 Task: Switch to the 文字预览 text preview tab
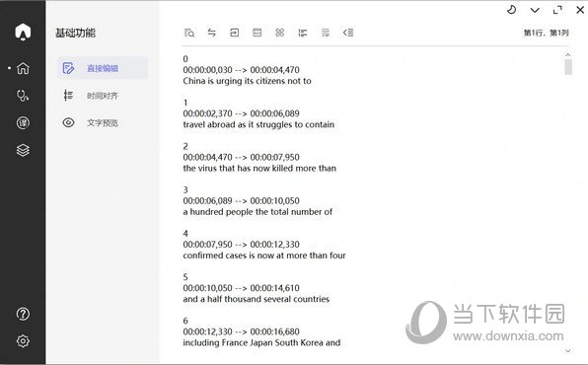pyautogui.click(x=103, y=123)
